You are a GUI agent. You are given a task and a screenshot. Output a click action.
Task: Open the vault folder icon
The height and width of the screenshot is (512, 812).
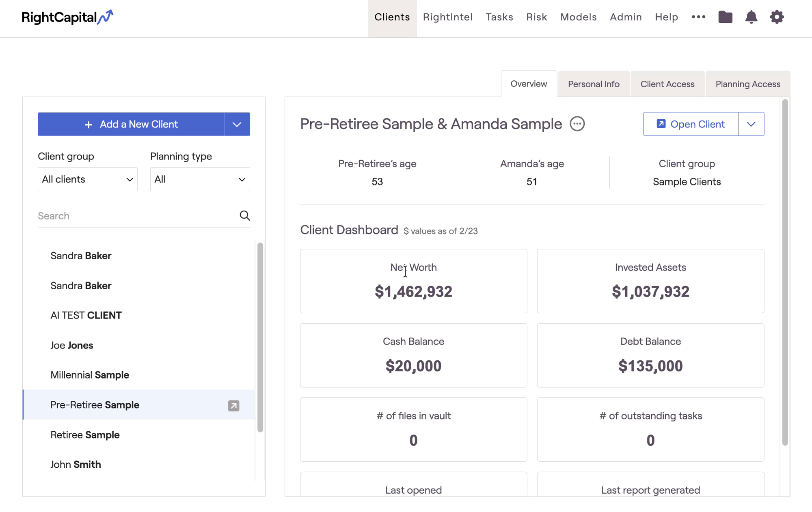725,17
